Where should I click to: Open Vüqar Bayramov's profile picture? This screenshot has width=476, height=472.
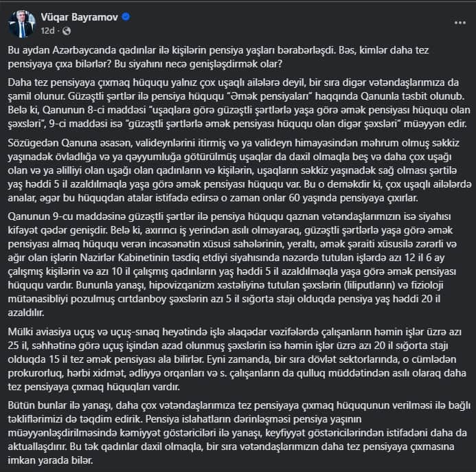click(x=21, y=24)
